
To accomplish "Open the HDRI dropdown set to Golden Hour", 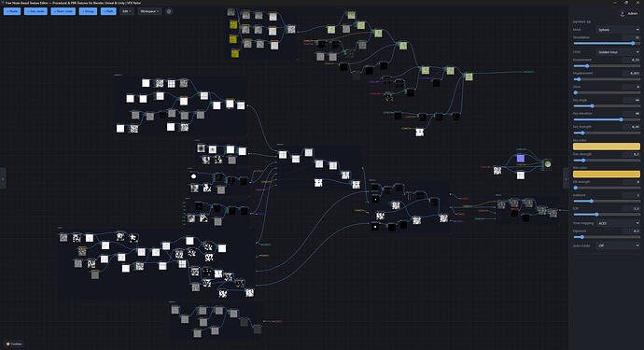I will [x=618, y=52].
